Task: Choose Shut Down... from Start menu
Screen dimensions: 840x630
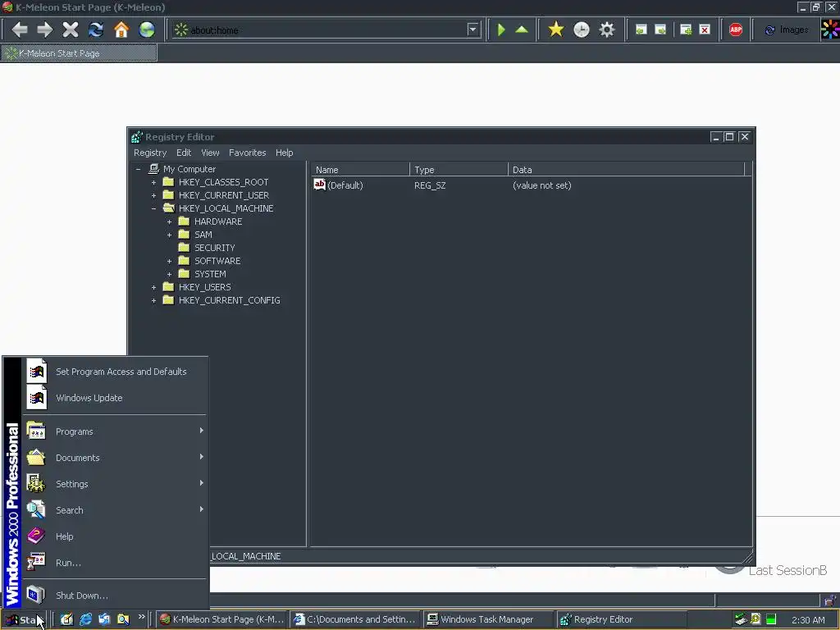Action: tap(115, 596)
